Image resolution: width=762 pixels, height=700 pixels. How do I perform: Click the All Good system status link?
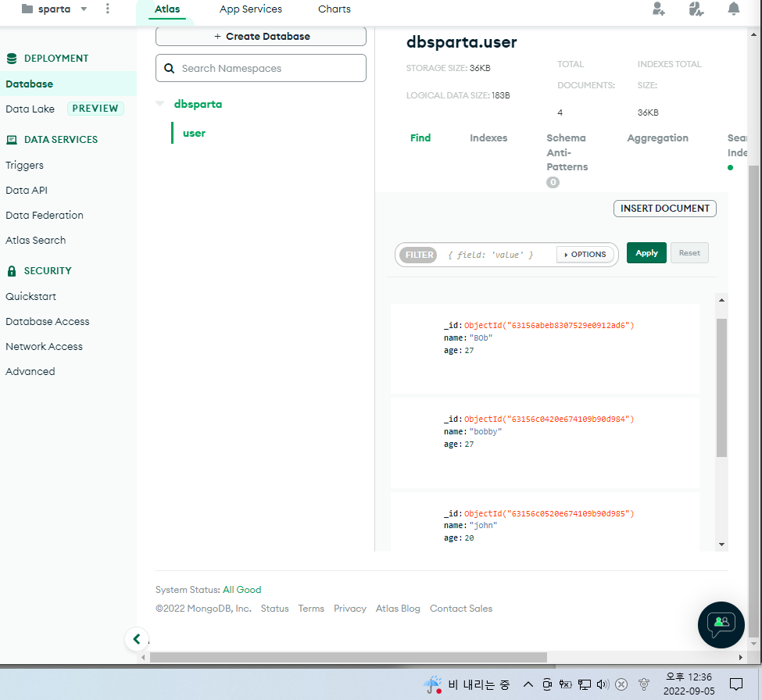point(242,590)
